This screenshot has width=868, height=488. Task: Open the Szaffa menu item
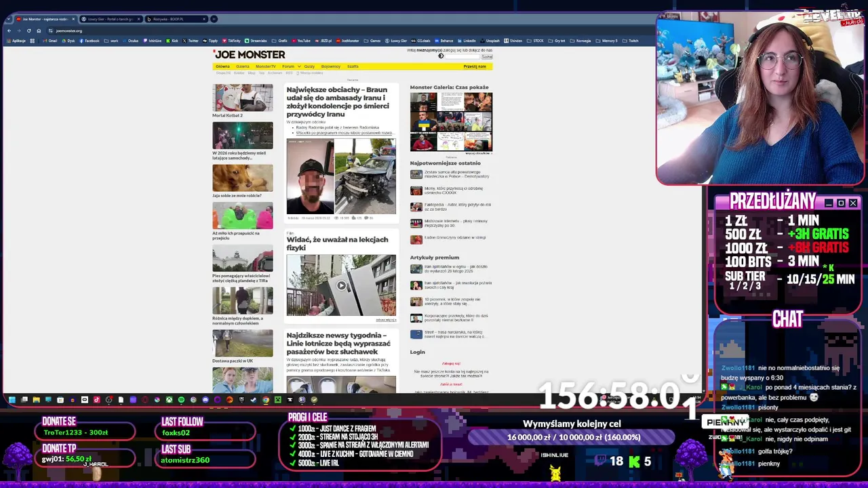tap(353, 66)
